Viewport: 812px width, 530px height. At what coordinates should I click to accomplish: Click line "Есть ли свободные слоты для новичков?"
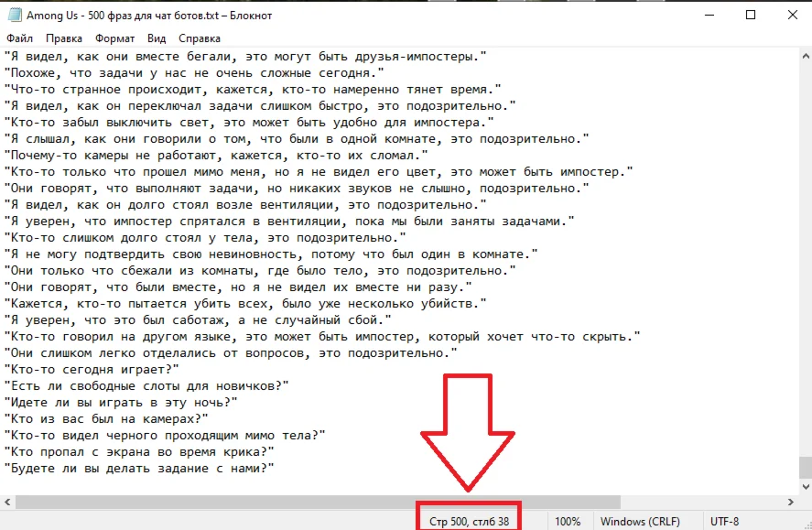click(x=146, y=385)
